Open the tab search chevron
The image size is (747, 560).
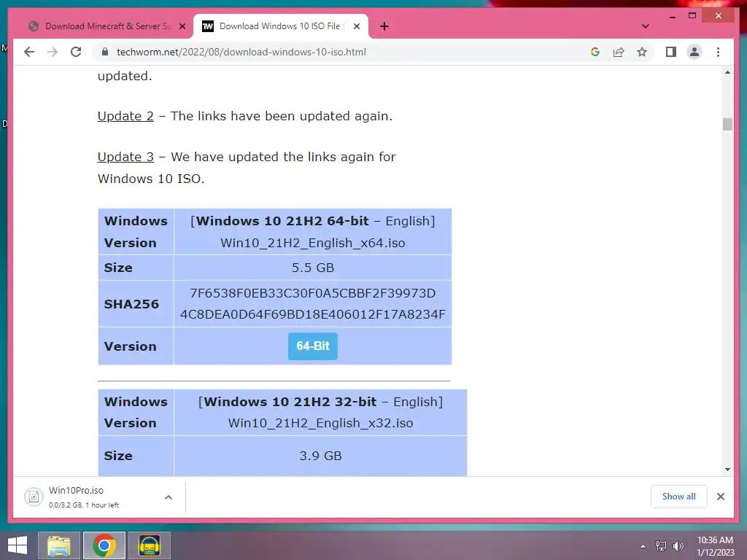tap(646, 26)
